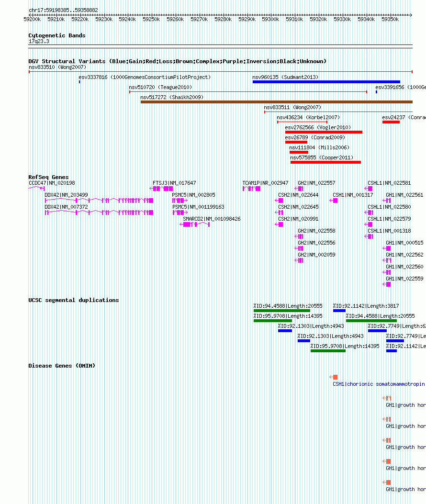This screenshot has height=504, width=426.
Task: Click the green %ID:95.9708 Length:14395 upper-left duplication bar
Action: (x=273, y=321)
